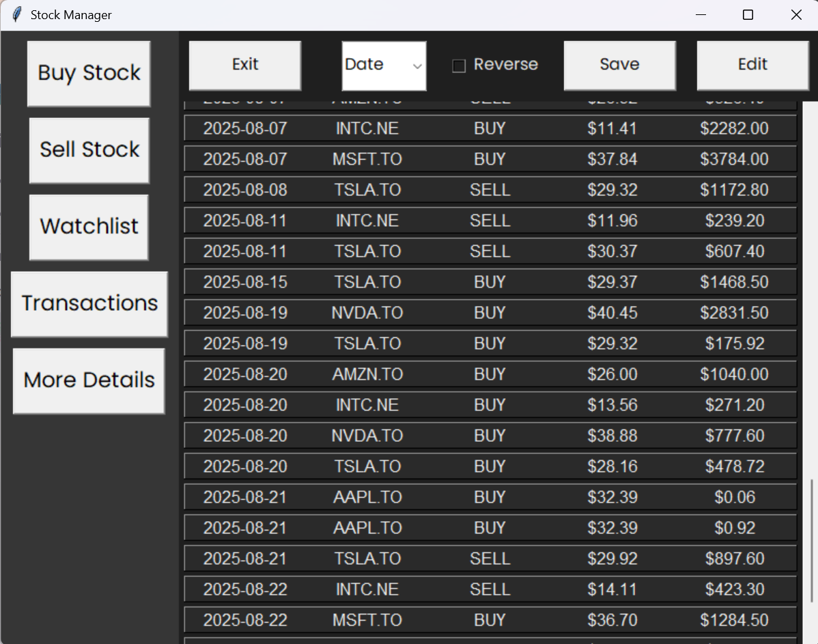Click the $11.41 price cell
The image size is (818, 644).
point(612,128)
